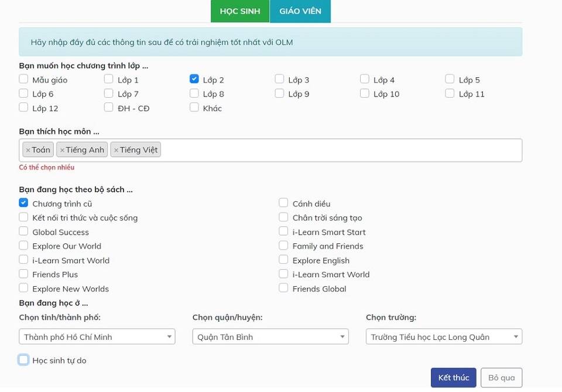Uncheck the Lớp 2 checkbox
Screen dimensions: 562x392
[x=194, y=79]
